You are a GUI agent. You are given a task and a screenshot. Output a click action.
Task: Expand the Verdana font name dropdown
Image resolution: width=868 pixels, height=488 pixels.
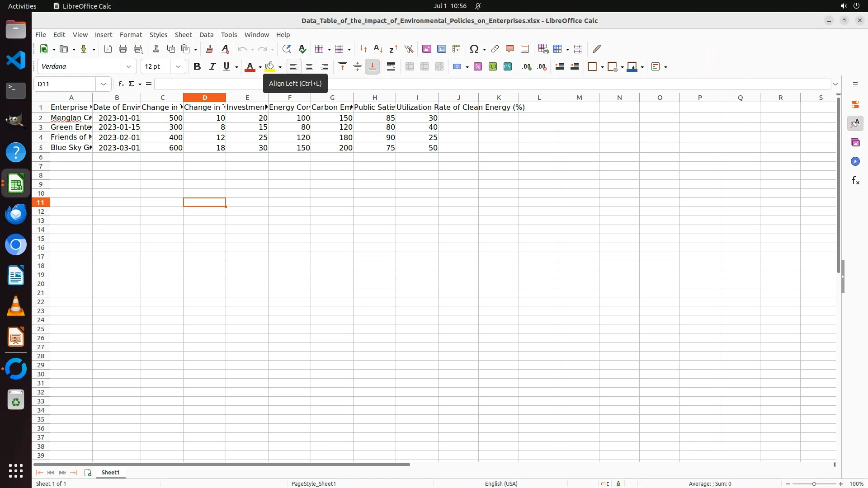click(129, 67)
